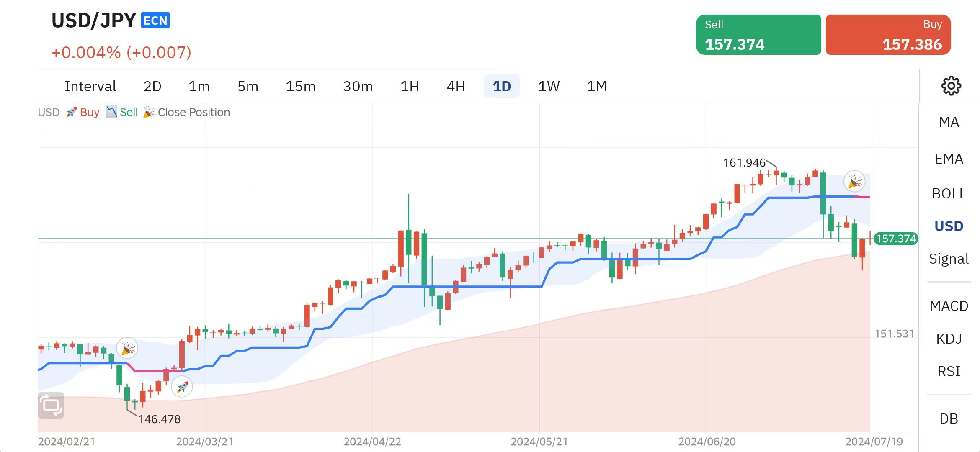Screen dimensions: 980x452
Task: Click the ECN badge beside USD/JPY
Action: tap(155, 21)
